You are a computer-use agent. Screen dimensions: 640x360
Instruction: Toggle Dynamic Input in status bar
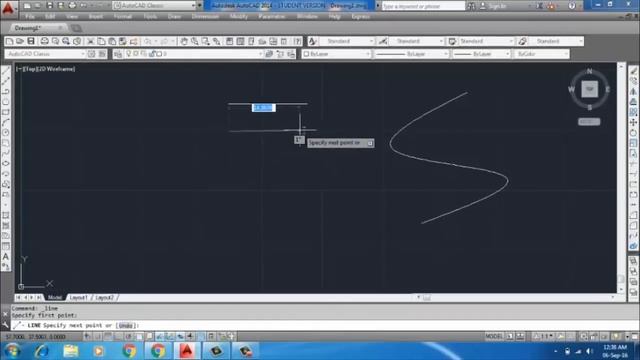click(180, 336)
